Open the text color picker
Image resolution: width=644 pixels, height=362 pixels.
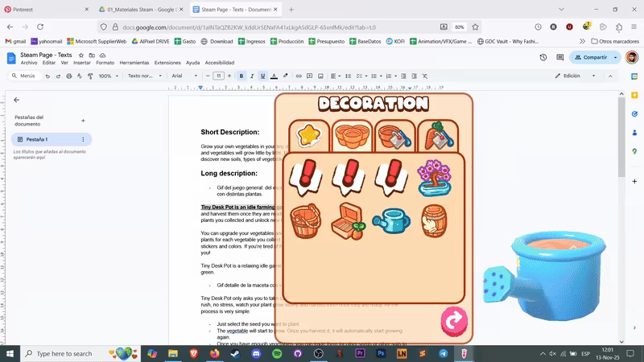click(274, 76)
